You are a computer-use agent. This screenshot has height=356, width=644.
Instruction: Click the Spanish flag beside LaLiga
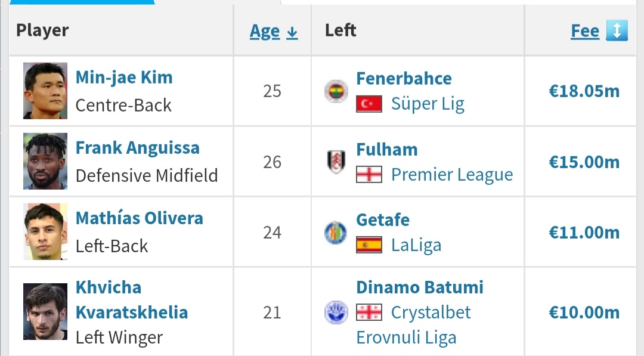point(369,245)
